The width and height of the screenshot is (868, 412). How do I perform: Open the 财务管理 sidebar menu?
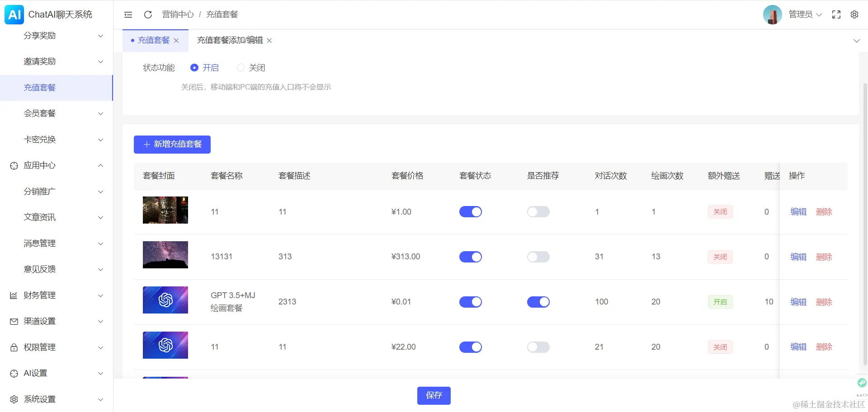56,295
